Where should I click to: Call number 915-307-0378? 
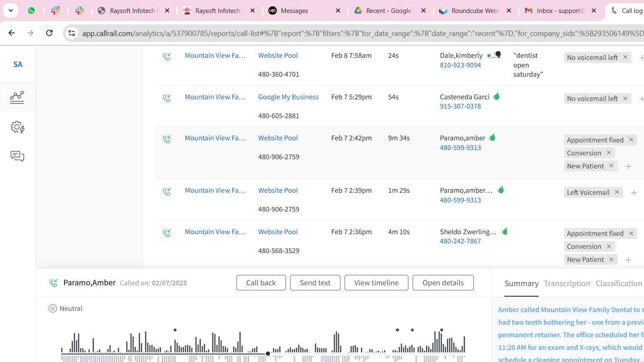click(x=460, y=106)
